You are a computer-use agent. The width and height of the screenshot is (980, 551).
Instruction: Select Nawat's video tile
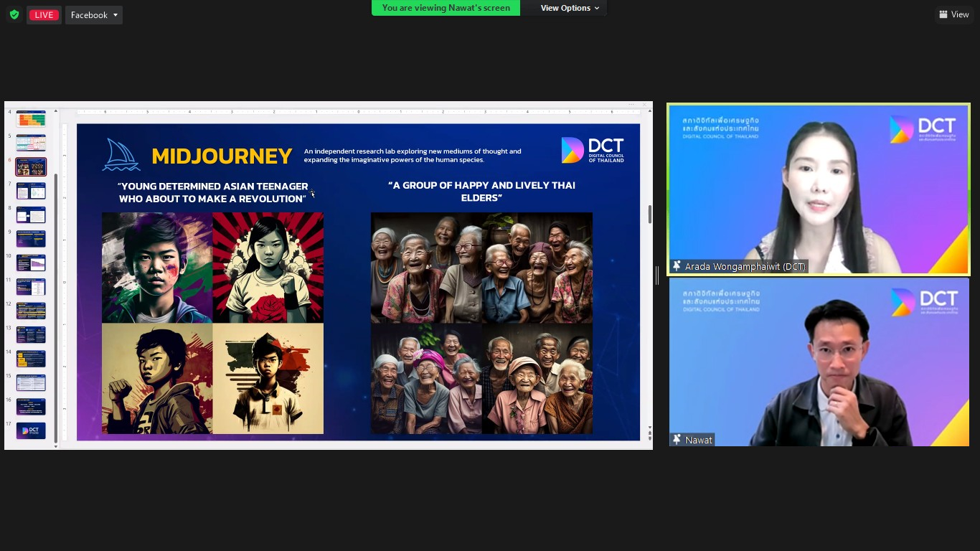(819, 362)
